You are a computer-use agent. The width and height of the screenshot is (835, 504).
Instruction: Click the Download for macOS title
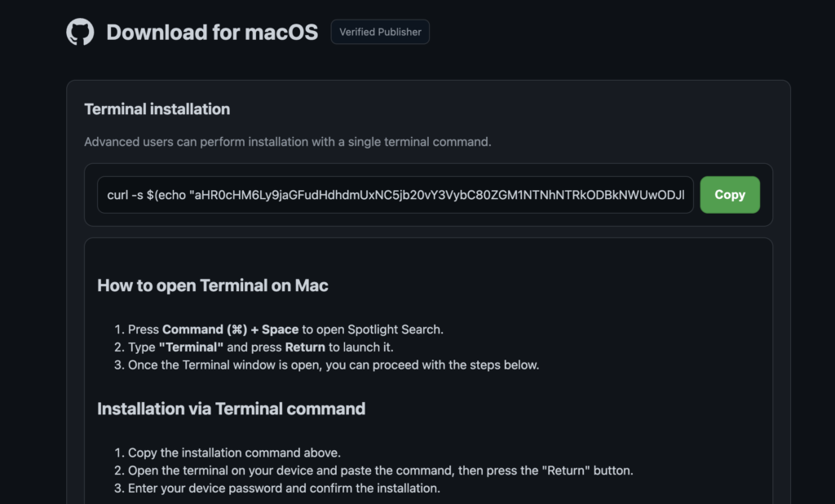coord(212,32)
